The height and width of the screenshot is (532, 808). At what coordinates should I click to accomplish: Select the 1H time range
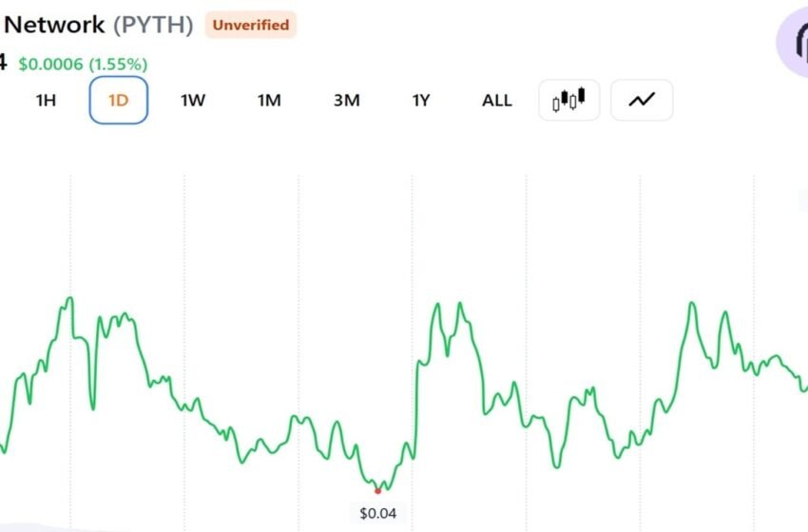46,100
